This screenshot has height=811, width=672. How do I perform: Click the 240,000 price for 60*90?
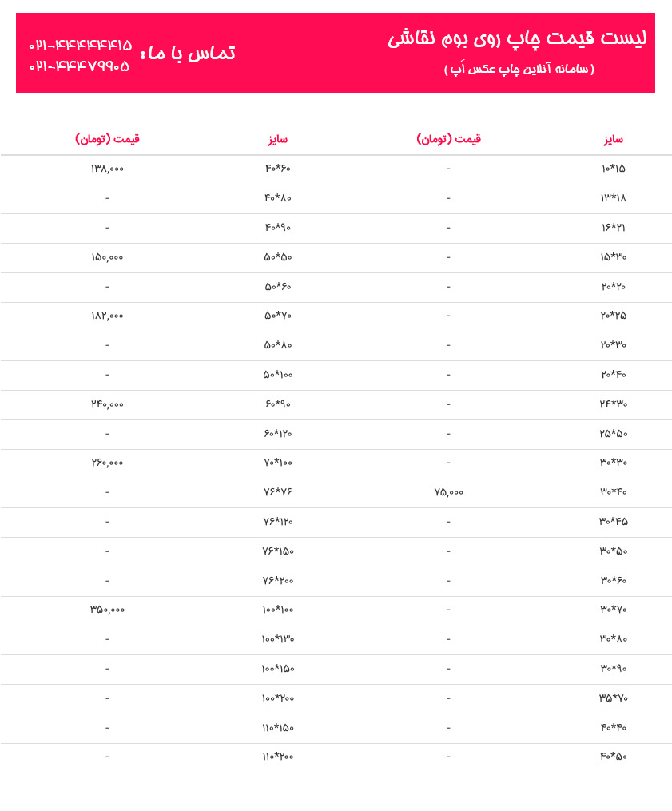[107, 404]
